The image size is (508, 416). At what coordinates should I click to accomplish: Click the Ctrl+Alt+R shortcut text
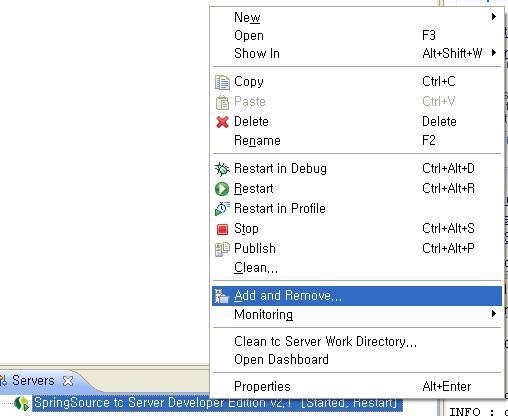pos(448,189)
